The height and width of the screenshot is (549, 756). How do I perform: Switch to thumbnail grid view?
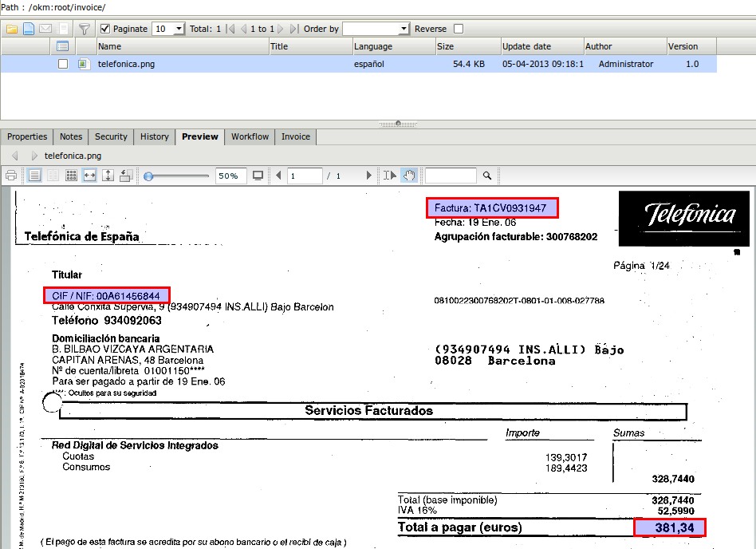(x=71, y=176)
